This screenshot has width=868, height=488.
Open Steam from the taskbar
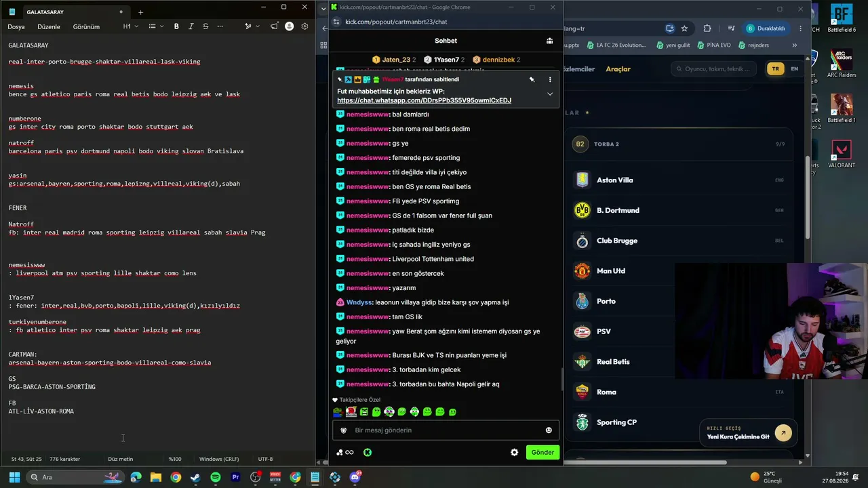point(195,477)
